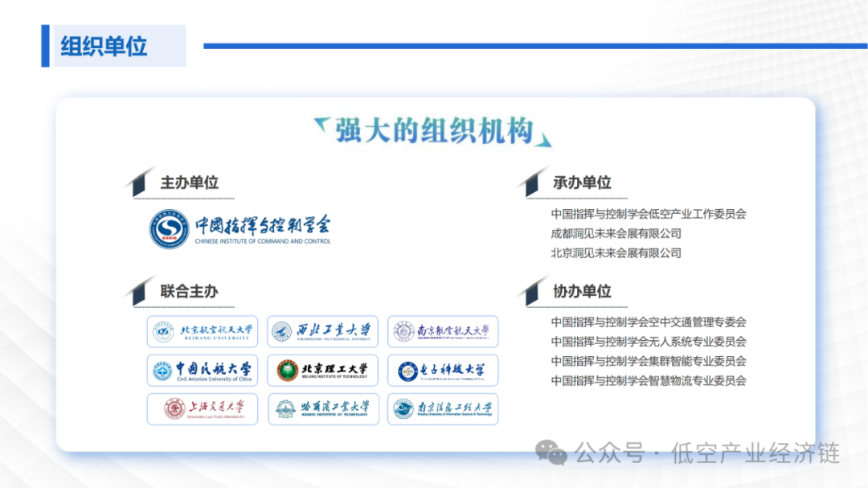The image size is (868, 488).
Task: Click the 组织单位 slide title
Action: [x=104, y=46]
